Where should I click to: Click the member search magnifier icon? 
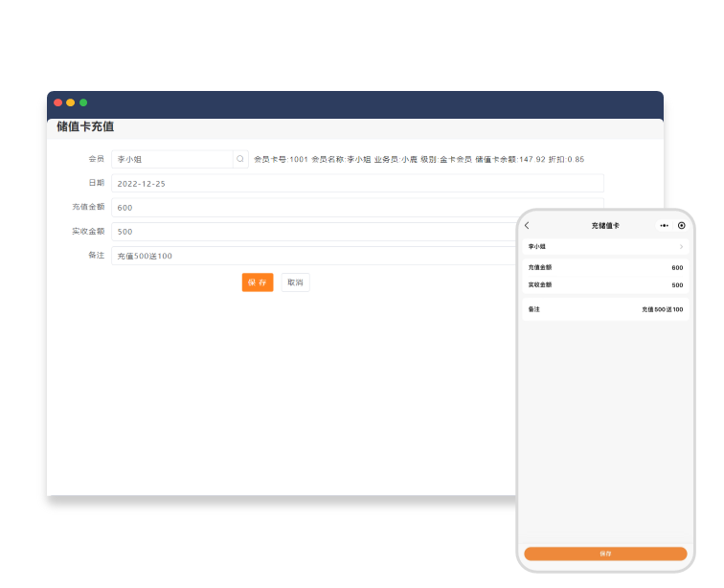click(x=240, y=159)
